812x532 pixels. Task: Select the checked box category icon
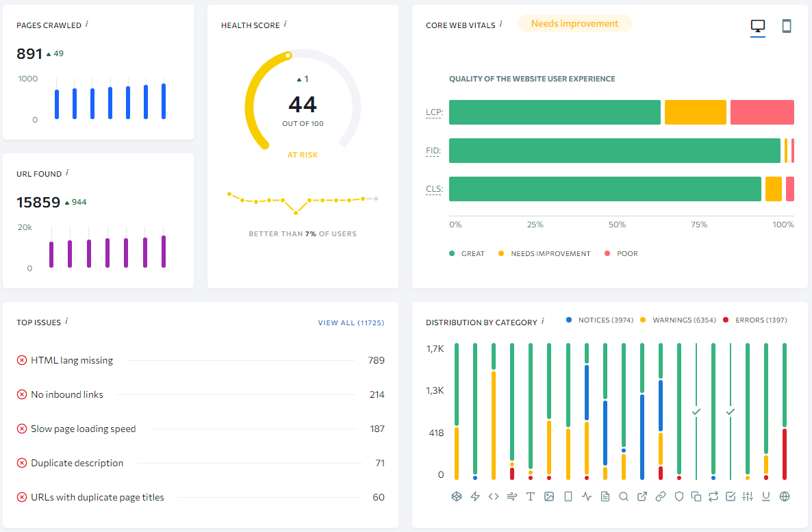730,496
